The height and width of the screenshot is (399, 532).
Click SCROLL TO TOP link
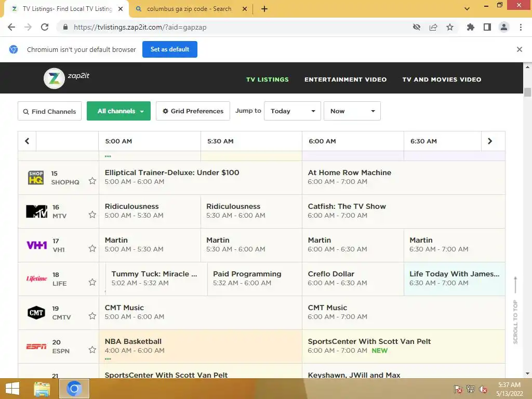click(515, 311)
